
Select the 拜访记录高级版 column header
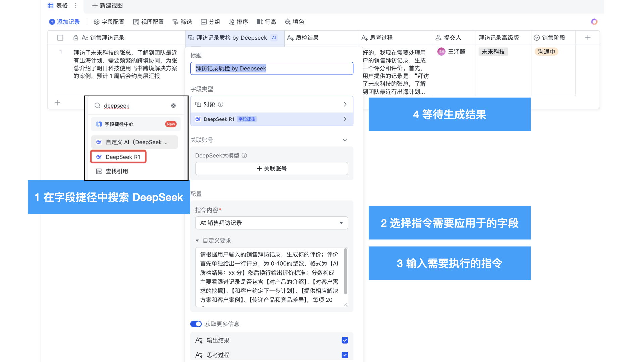[x=503, y=38]
